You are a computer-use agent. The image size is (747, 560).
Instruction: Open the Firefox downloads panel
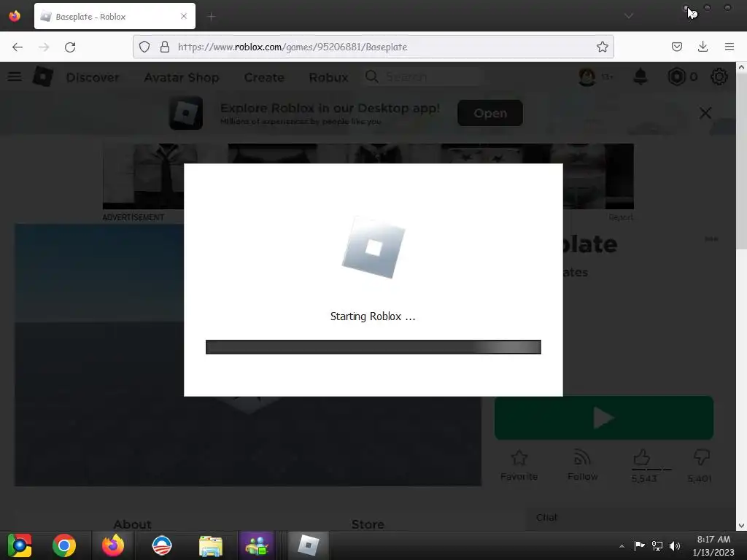(703, 47)
